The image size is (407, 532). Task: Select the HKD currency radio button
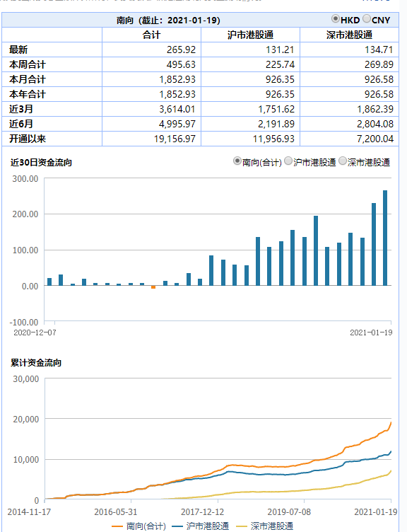pos(335,18)
